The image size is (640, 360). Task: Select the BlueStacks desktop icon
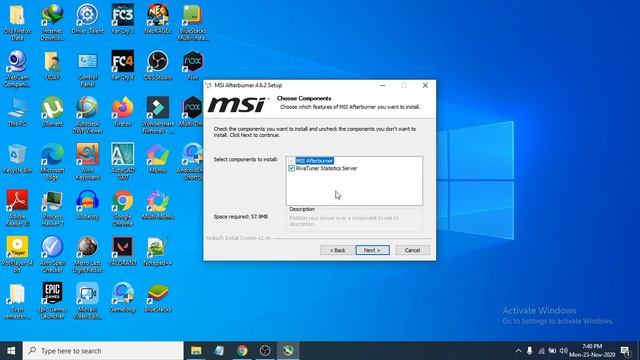[x=158, y=298]
